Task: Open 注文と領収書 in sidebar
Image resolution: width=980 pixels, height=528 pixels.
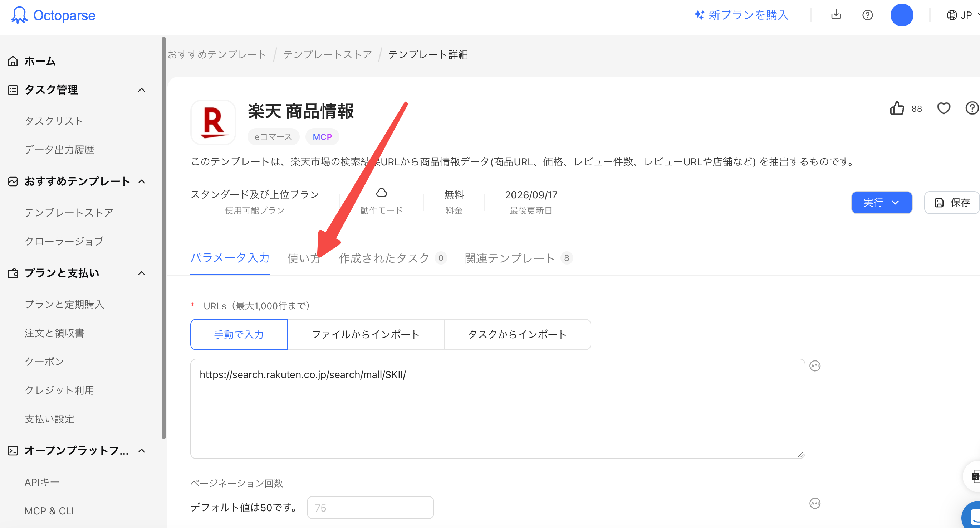Action: (x=54, y=333)
